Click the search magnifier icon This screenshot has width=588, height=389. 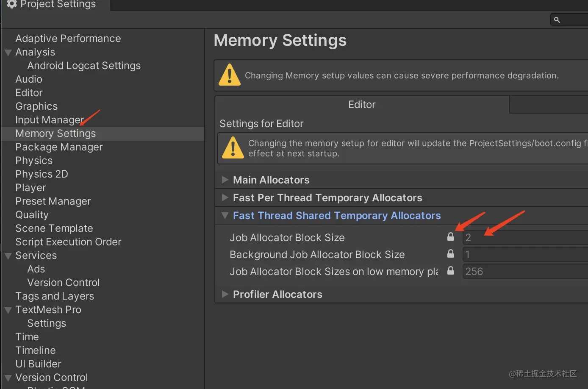557,20
